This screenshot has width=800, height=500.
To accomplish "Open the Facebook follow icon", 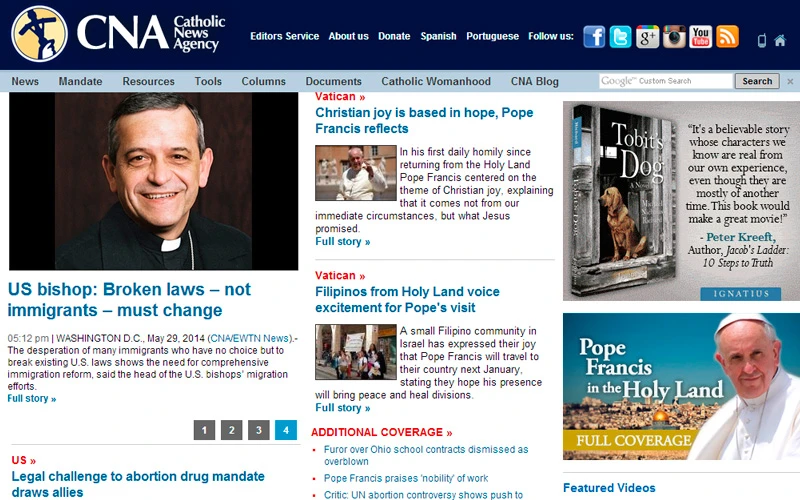I will click(x=594, y=37).
